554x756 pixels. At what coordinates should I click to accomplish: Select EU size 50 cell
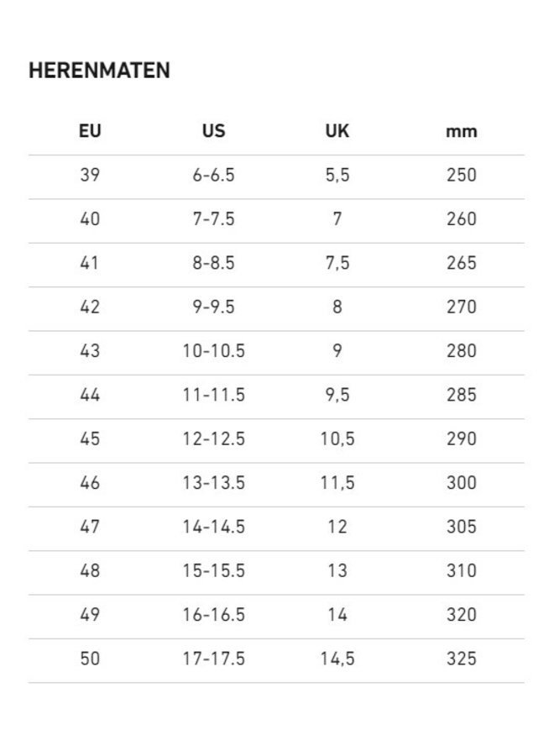[90, 659]
